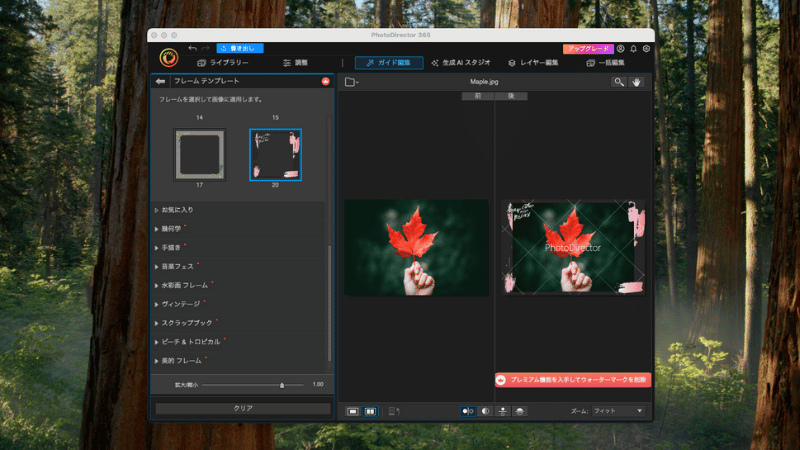
Task: Click the PhotoDirector logo icon
Action: (x=168, y=58)
